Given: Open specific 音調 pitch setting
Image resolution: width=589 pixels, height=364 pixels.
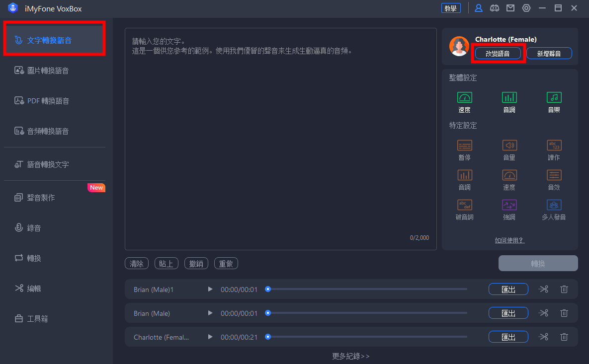Looking at the screenshot, I should point(464,180).
